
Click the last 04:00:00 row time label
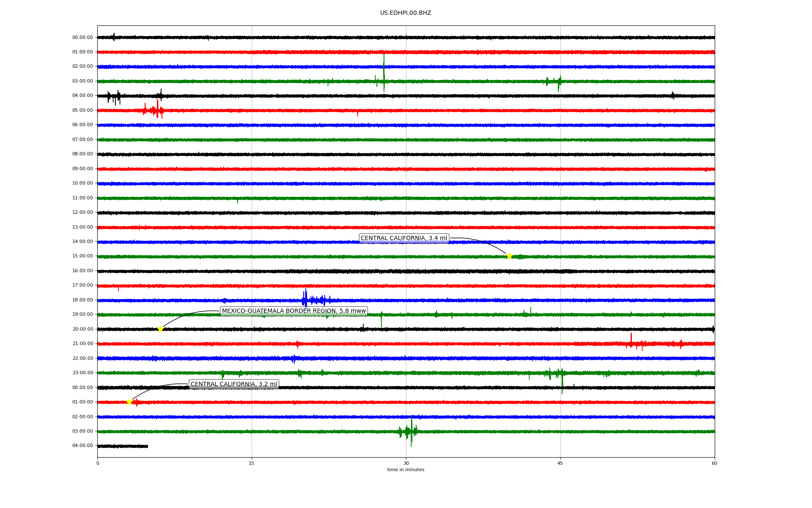pos(82,446)
